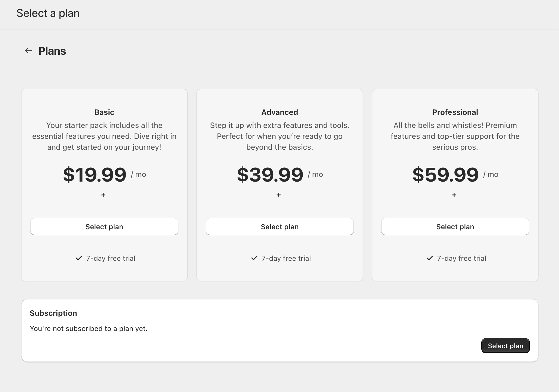Click the Subscription section heading
Image resolution: width=559 pixels, height=392 pixels.
tap(53, 313)
